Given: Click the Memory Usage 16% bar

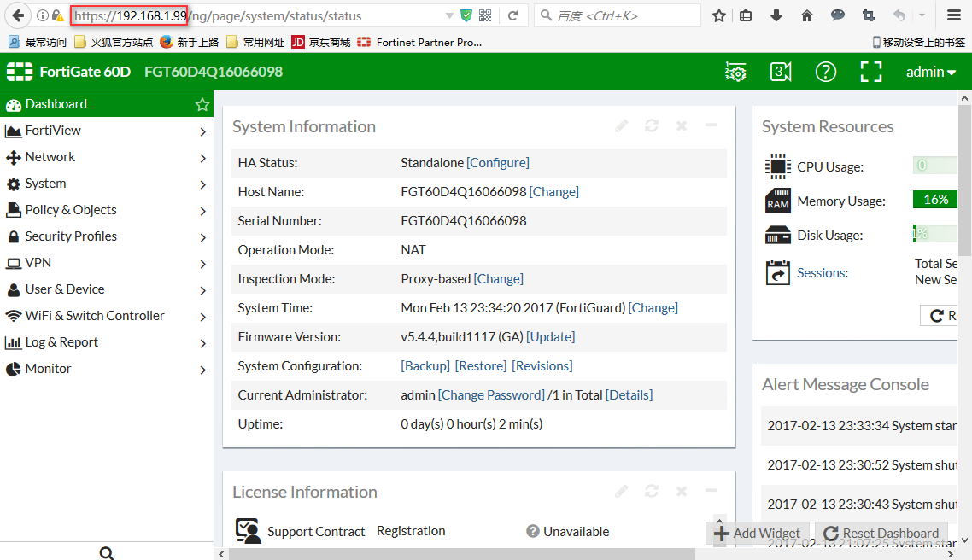Looking at the screenshot, I should pos(934,200).
